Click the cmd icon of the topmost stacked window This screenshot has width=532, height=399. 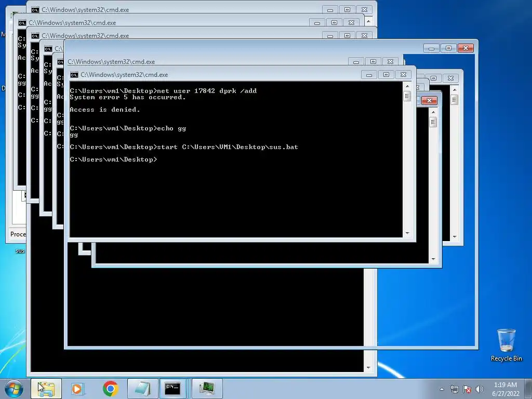tap(35, 10)
